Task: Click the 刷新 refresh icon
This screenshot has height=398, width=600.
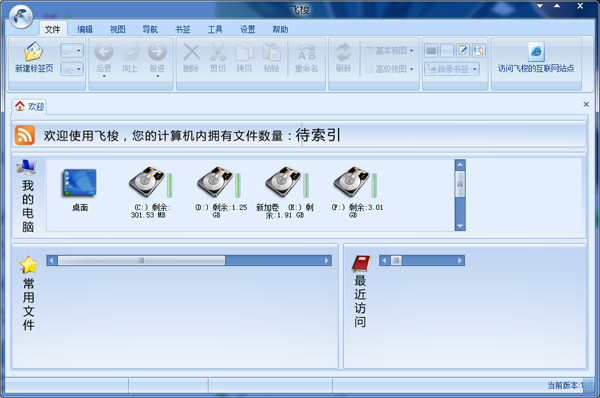Action: tap(343, 52)
